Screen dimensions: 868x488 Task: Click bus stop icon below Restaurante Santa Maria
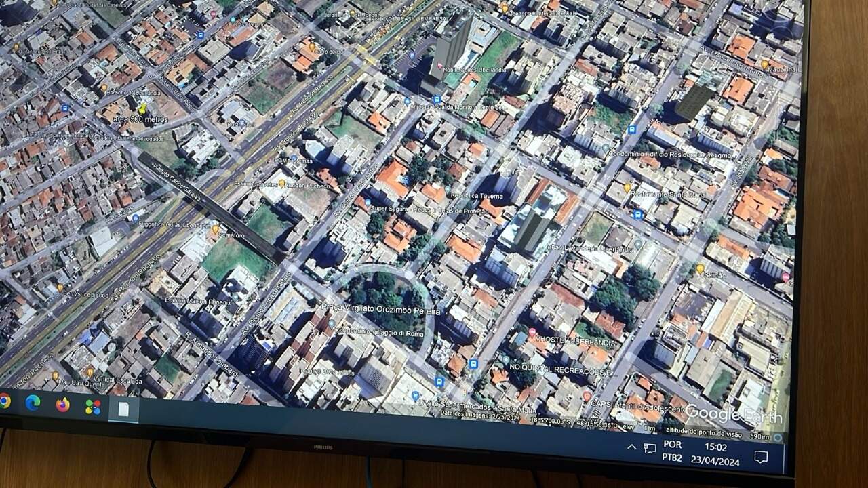pyautogui.click(x=637, y=214)
